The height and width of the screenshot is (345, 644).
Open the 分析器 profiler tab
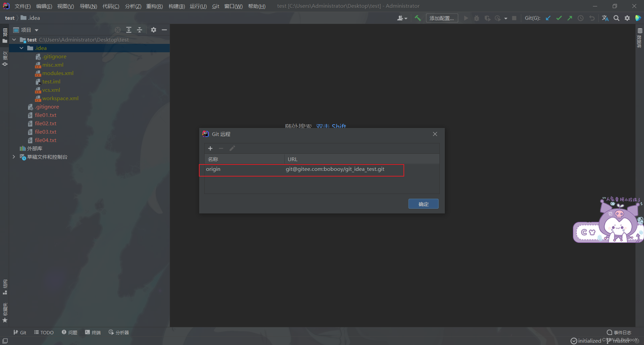(x=119, y=332)
